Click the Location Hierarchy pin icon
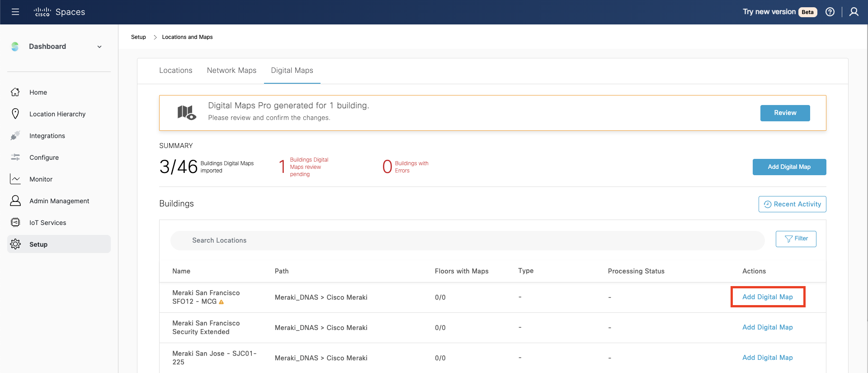The width and height of the screenshot is (868, 373). [x=15, y=114]
